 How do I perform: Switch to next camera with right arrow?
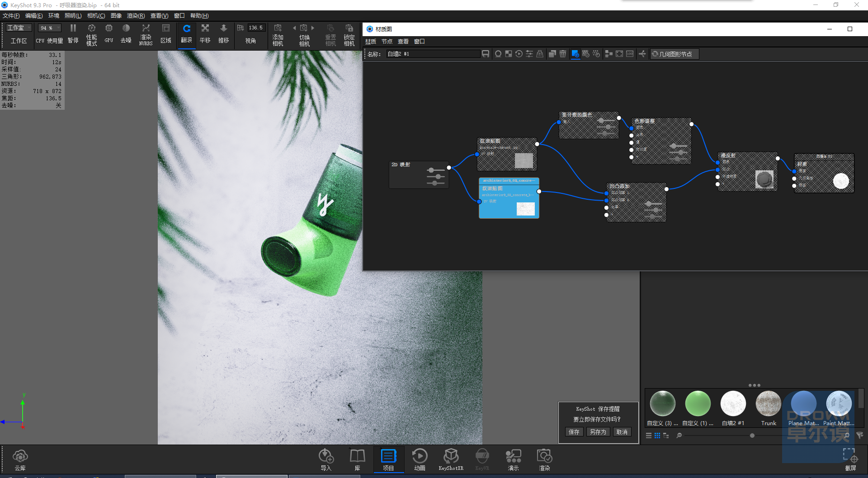[x=312, y=28]
